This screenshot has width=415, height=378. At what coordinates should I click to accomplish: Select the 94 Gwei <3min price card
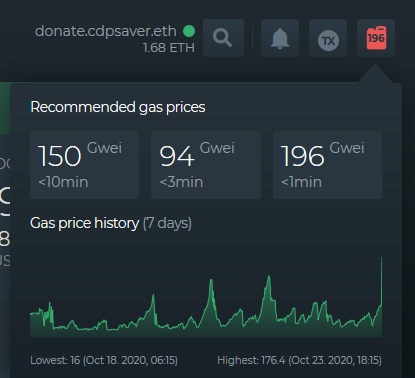206,165
